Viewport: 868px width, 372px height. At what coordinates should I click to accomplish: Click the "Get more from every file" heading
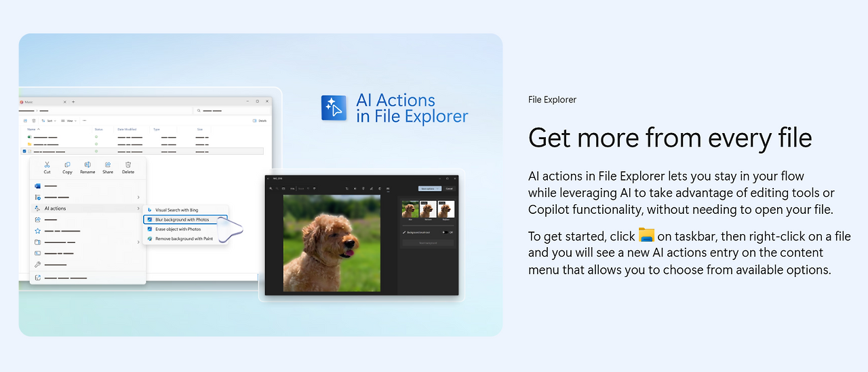point(670,138)
